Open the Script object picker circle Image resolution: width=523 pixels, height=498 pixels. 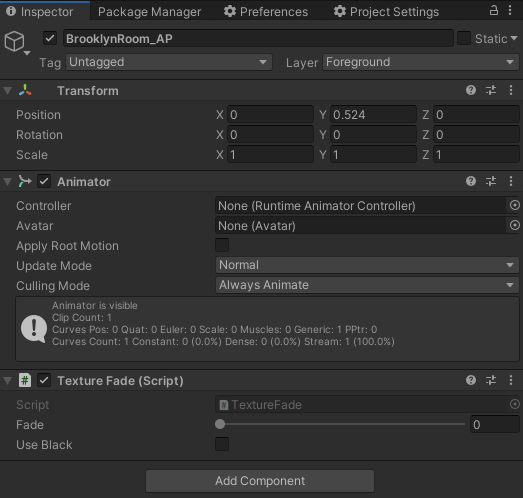tap(514, 404)
